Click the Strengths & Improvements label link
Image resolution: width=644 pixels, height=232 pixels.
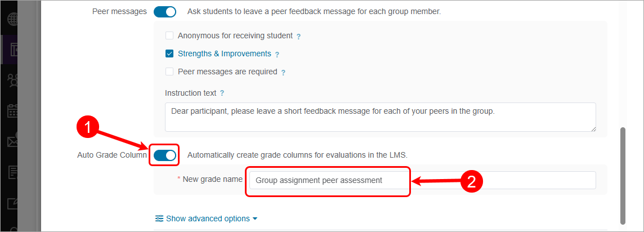[x=224, y=54]
